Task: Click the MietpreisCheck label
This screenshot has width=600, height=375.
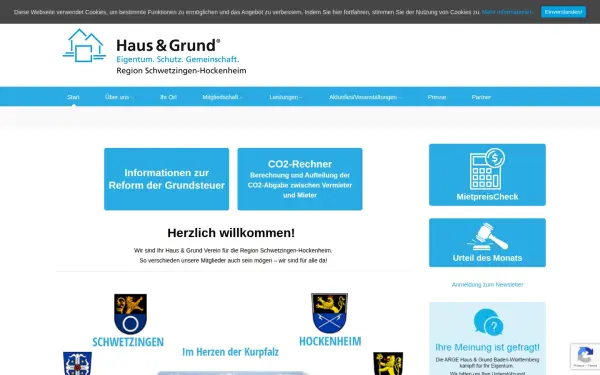Action: [487, 197]
